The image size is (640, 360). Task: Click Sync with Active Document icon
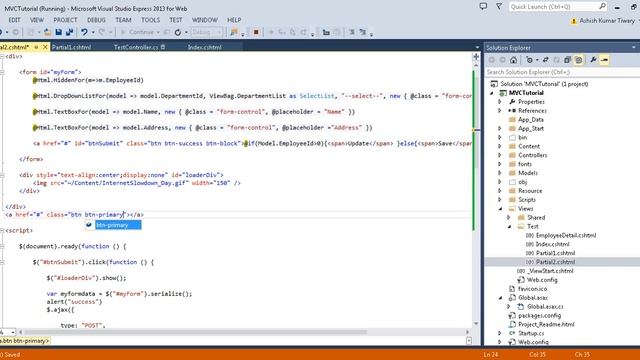point(545,60)
